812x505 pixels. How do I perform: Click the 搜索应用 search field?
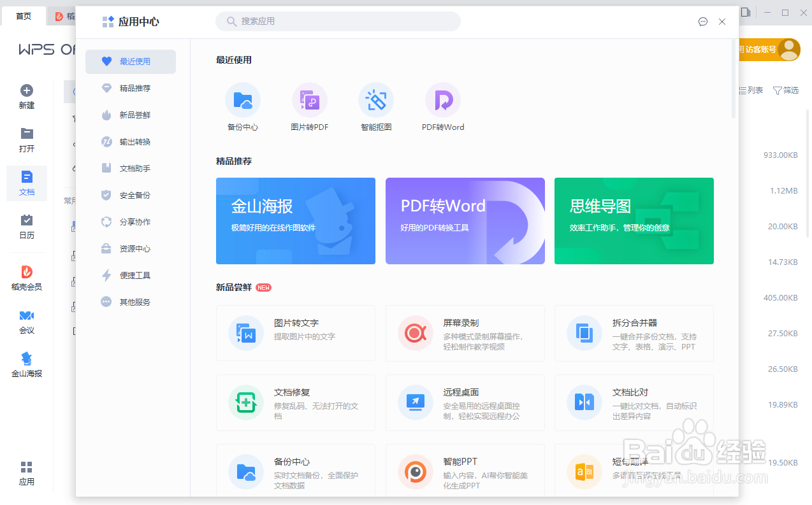(x=338, y=21)
